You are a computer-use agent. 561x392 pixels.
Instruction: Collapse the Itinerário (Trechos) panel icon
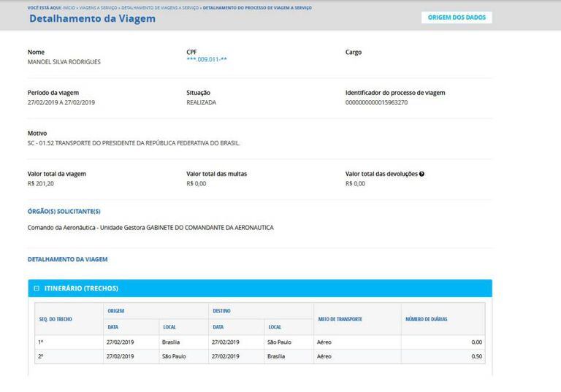click(x=37, y=288)
